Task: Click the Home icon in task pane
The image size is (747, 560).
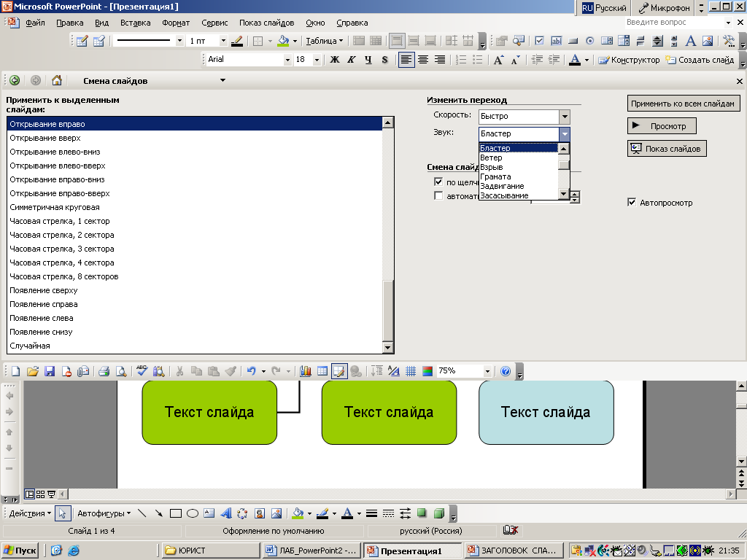Action: tap(57, 80)
